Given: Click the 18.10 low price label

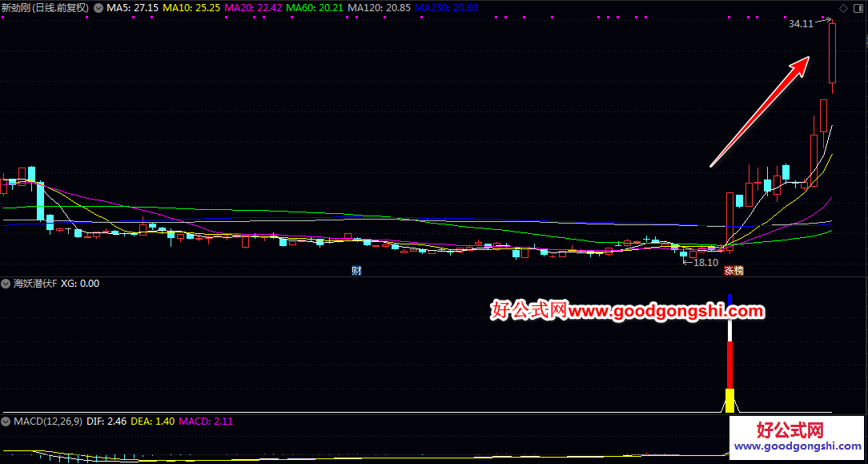Looking at the screenshot, I should (x=705, y=263).
